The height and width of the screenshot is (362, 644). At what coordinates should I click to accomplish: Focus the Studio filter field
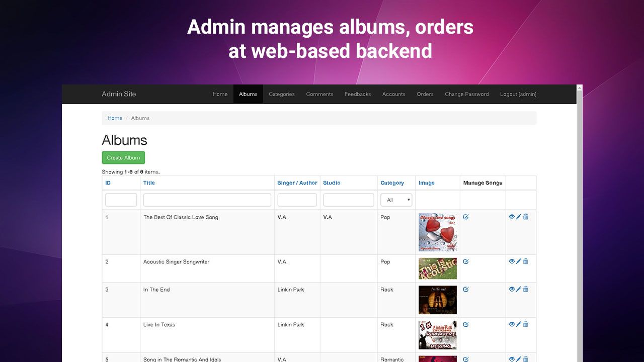click(x=349, y=200)
